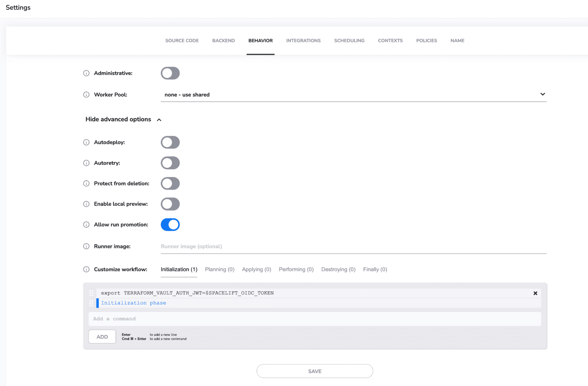Select the Behavior tab

(261, 41)
